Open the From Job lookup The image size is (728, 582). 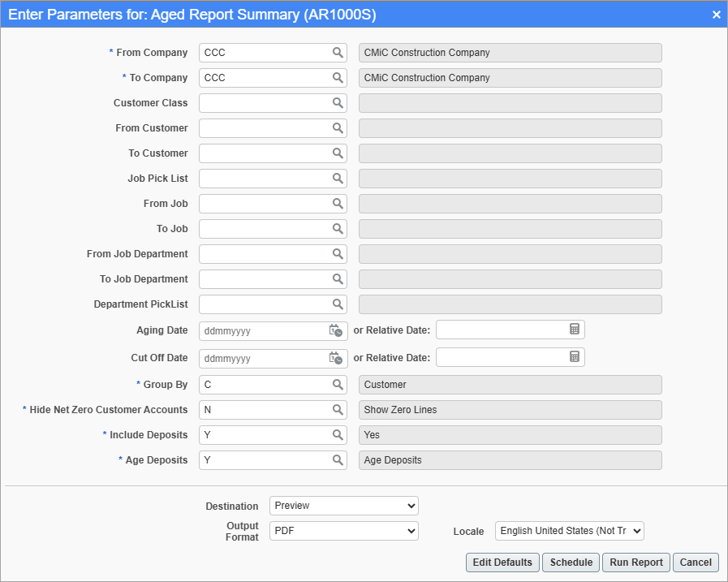coord(340,203)
